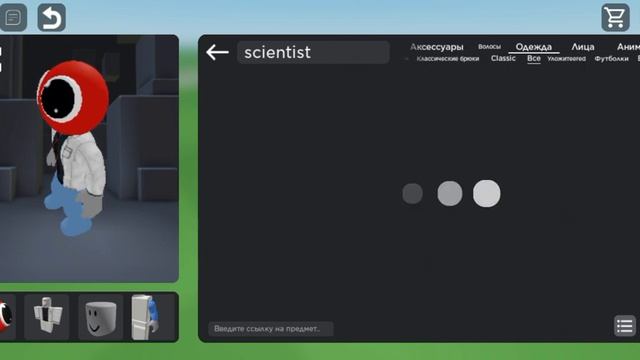Select the gray smiley head thumbnail
The image size is (640, 360).
coord(100,317)
